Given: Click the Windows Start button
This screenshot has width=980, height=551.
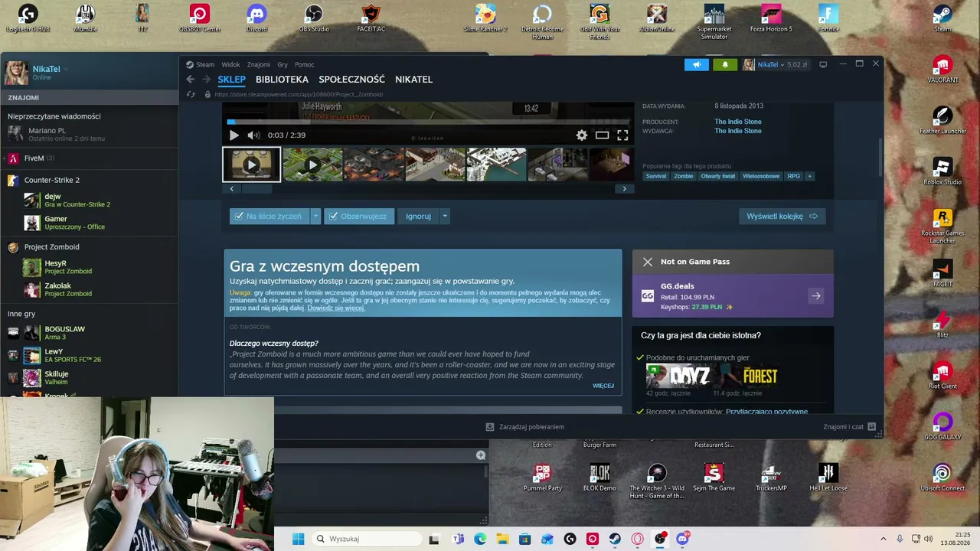Looking at the screenshot, I should pos(298,539).
